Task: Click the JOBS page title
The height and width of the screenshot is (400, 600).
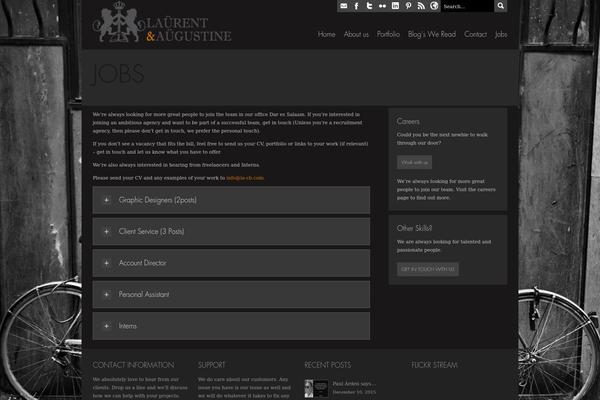Action: click(x=118, y=74)
